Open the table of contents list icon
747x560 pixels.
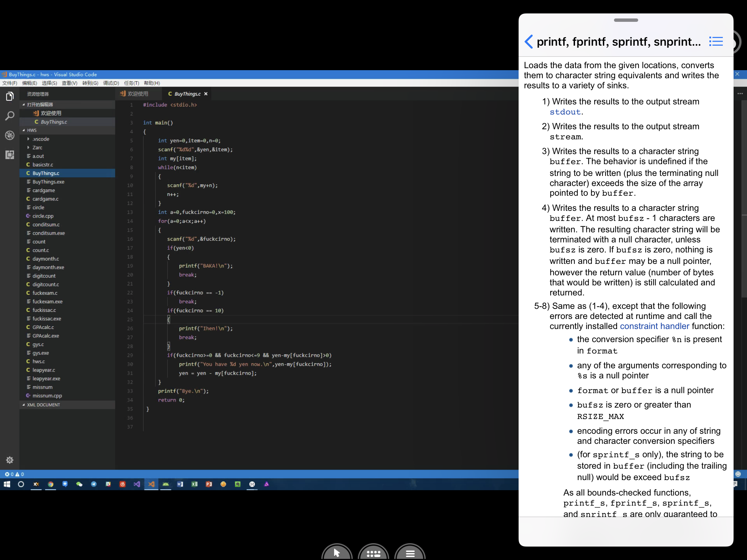(716, 42)
